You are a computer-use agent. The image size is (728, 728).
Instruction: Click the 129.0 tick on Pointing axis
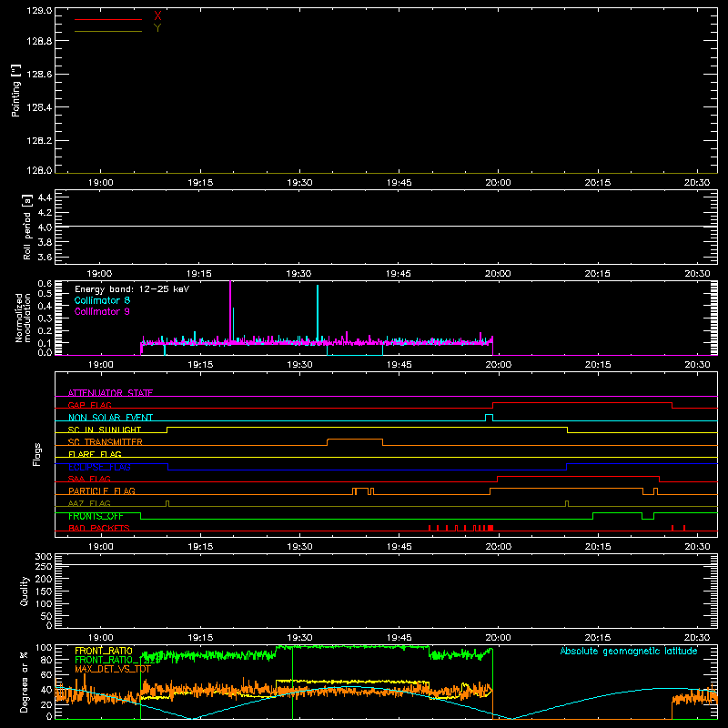click(39, 10)
